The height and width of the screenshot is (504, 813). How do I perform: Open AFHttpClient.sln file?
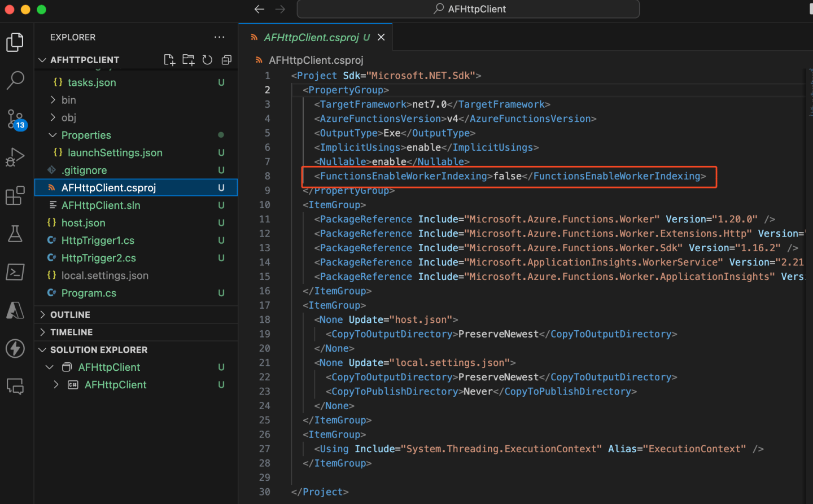(x=100, y=205)
